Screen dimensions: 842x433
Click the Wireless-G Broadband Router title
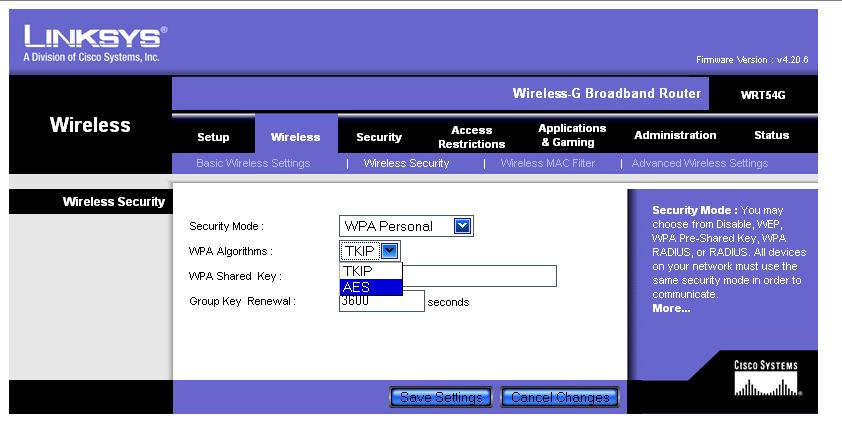pos(606,93)
